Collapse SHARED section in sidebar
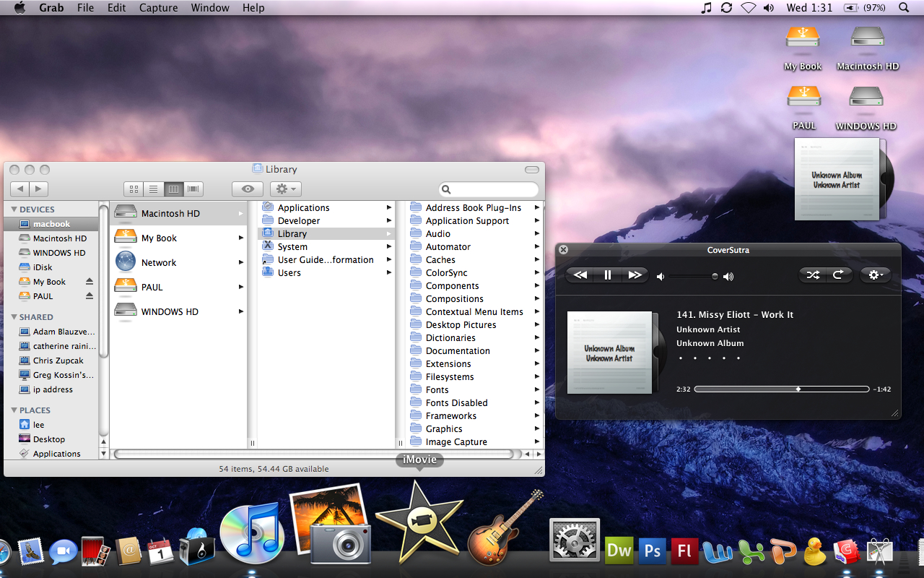 14,317
